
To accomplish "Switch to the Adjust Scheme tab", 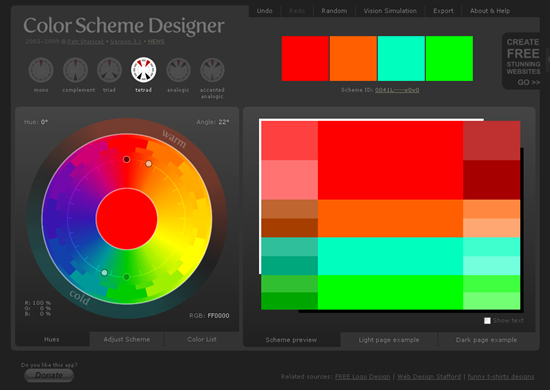I will click(127, 339).
